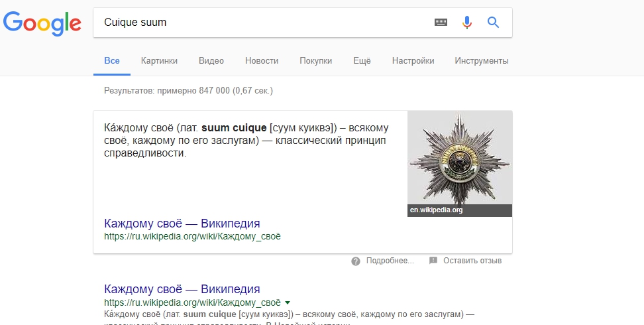Click Подробнее link
Image resolution: width=644 pixels, height=325 pixels.
pyautogui.click(x=390, y=261)
